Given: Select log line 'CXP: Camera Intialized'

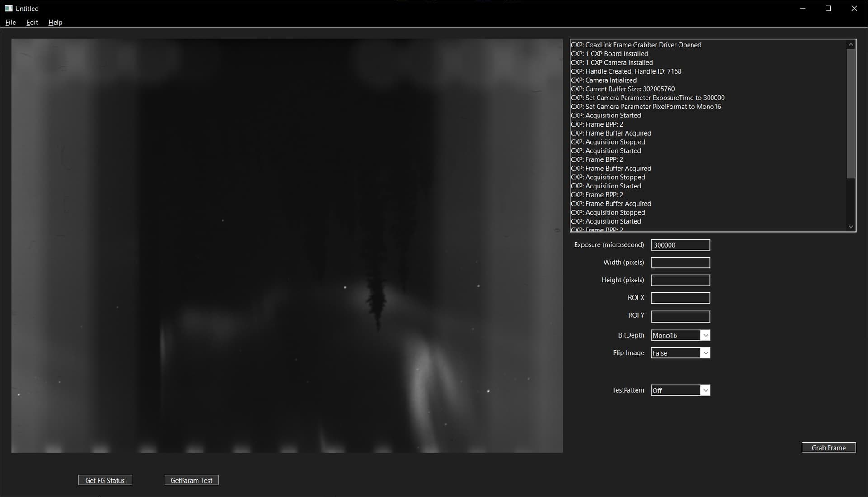Looking at the screenshot, I should point(604,80).
